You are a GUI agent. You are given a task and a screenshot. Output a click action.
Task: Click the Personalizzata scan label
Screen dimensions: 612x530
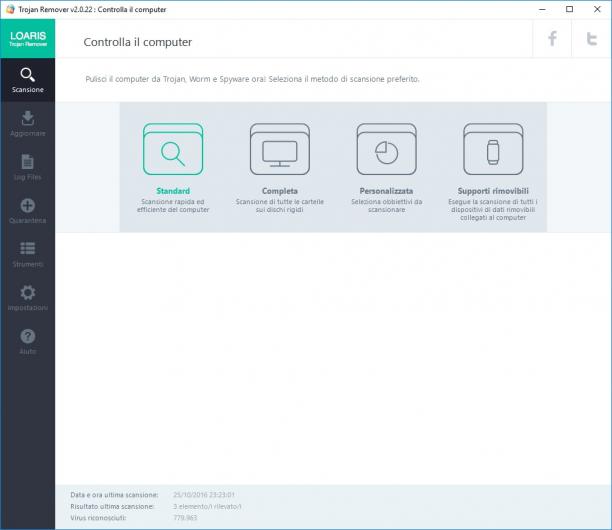point(386,191)
